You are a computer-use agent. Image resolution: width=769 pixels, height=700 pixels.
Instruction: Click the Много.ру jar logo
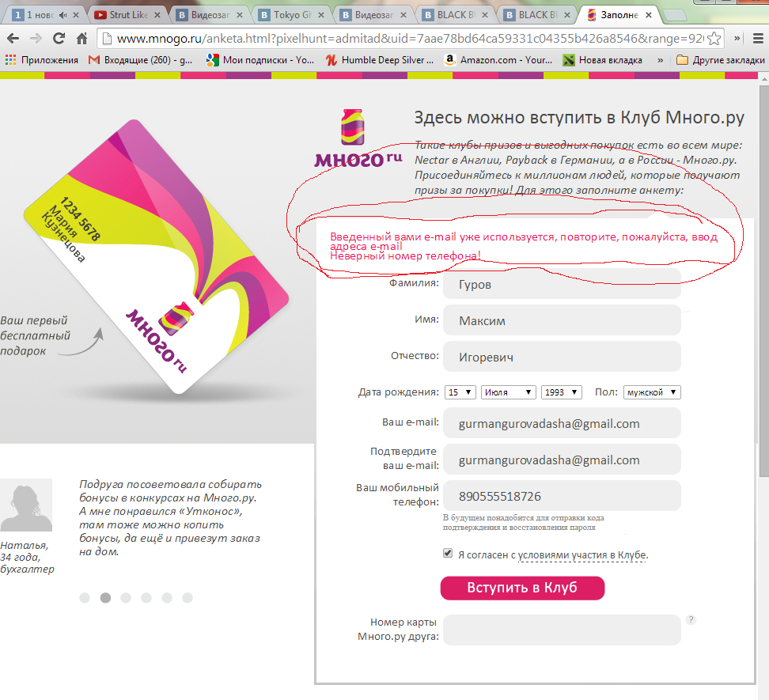coord(358,138)
